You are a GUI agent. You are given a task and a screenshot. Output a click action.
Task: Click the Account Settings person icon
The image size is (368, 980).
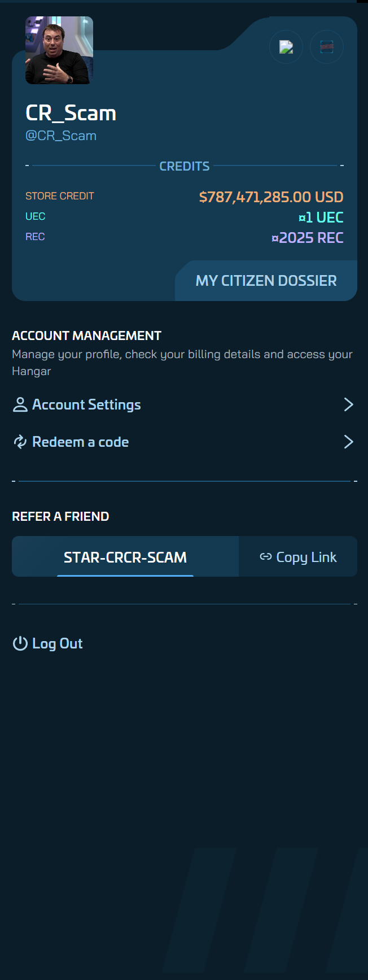[20, 404]
